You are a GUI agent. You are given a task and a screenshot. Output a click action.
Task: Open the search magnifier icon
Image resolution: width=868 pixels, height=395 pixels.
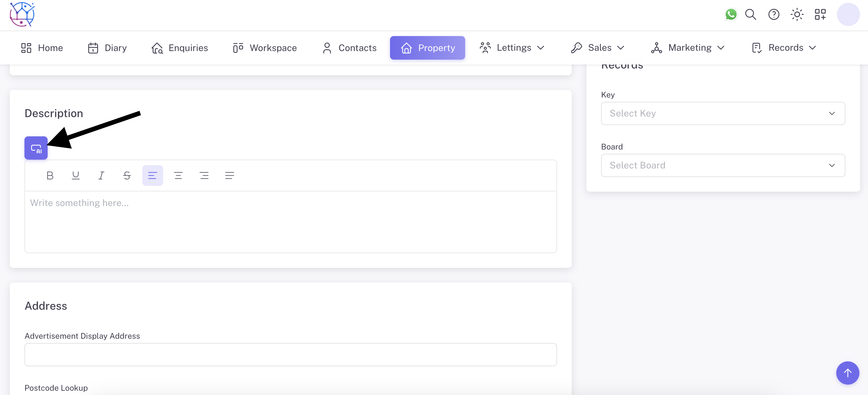pos(750,14)
